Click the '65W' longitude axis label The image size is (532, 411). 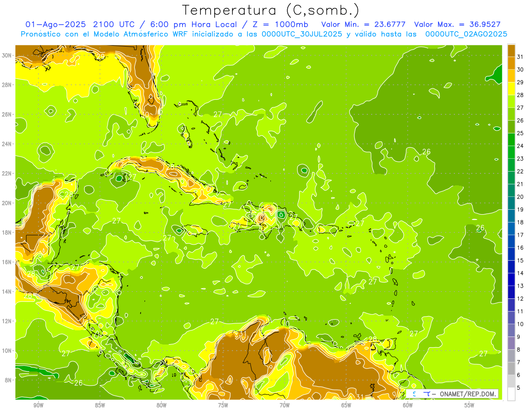[x=346, y=405]
